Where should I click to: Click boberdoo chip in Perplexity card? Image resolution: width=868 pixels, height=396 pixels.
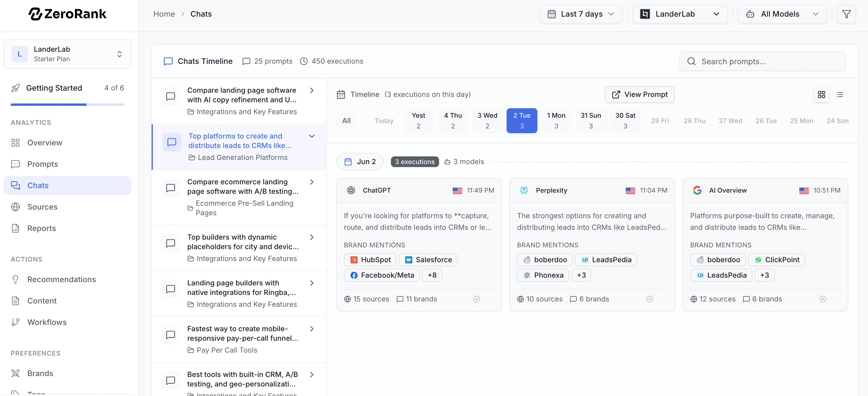pyautogui.click(x=545, y=260)
